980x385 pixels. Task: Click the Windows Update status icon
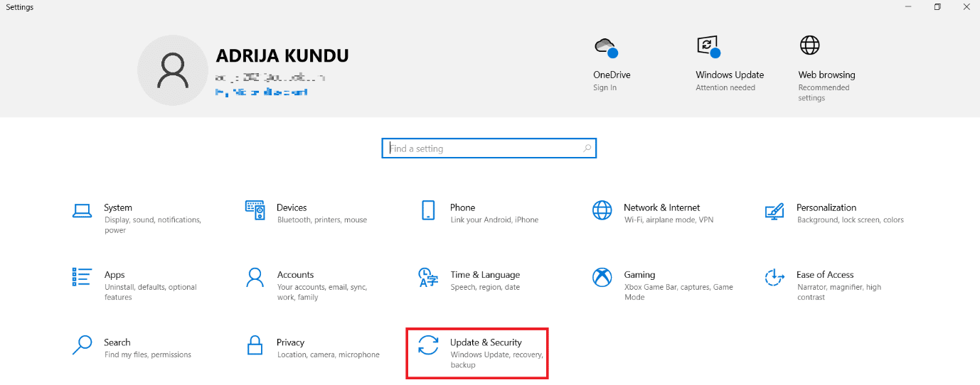pyautogui.click(x=708, y=47)
